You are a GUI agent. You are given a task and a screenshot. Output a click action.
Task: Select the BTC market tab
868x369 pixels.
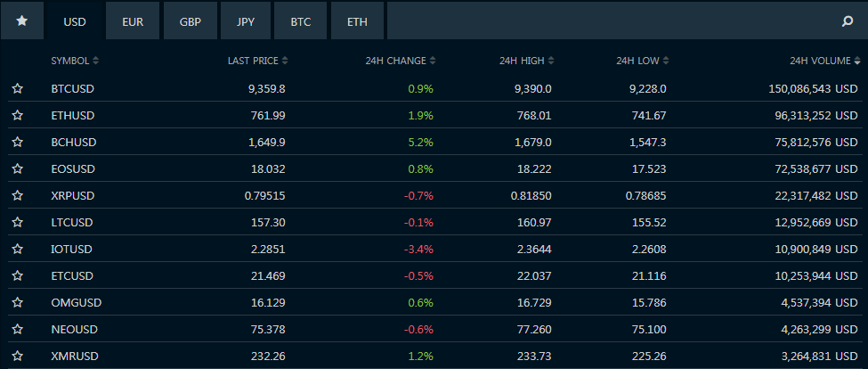coord(301,21)
